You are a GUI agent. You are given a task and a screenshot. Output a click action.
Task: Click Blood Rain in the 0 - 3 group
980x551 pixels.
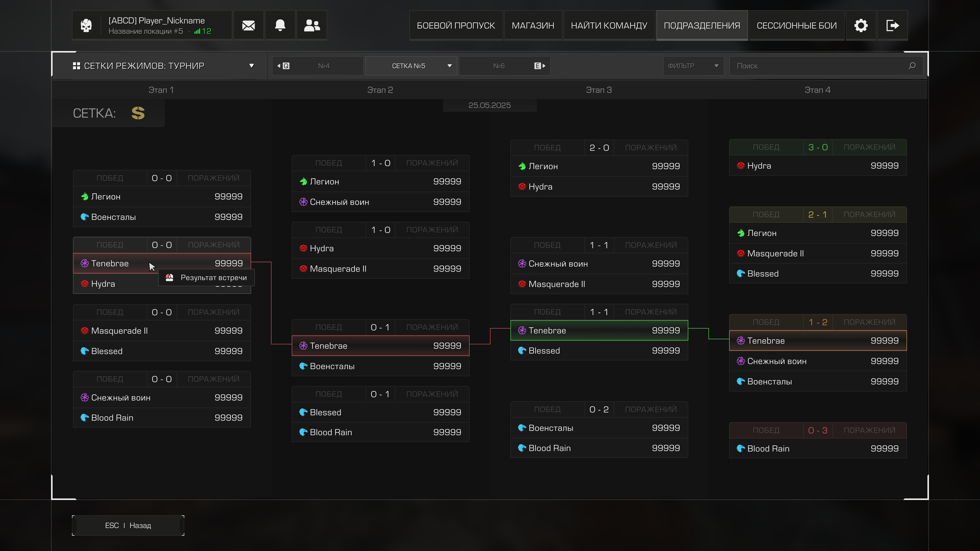click(x=817, y=449)
